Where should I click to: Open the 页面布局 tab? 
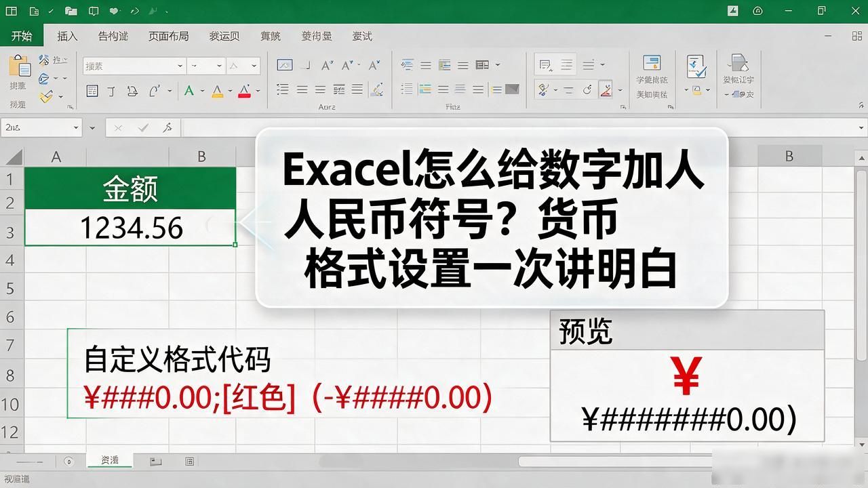click(x=169, y=36)
